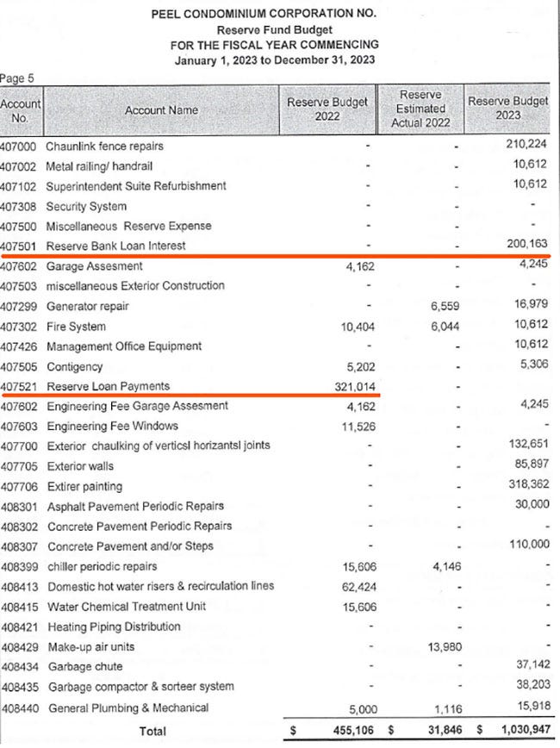Select 'Fire System' account name
Image resolution: width=560 pixels, height=748 pixels.
pyautogui.click(x=77, y=327)
